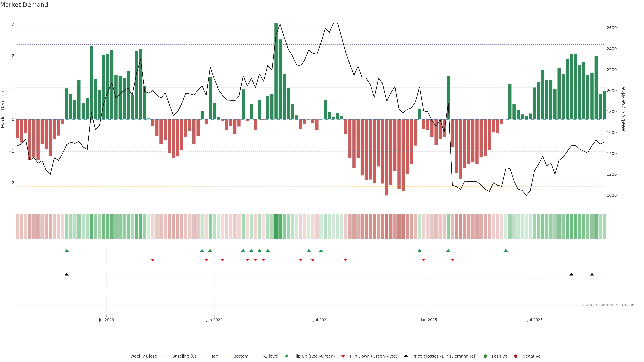Click the first red flip-down triangle marker
This screenshot has width=644, height=362.
coord(153,260)
